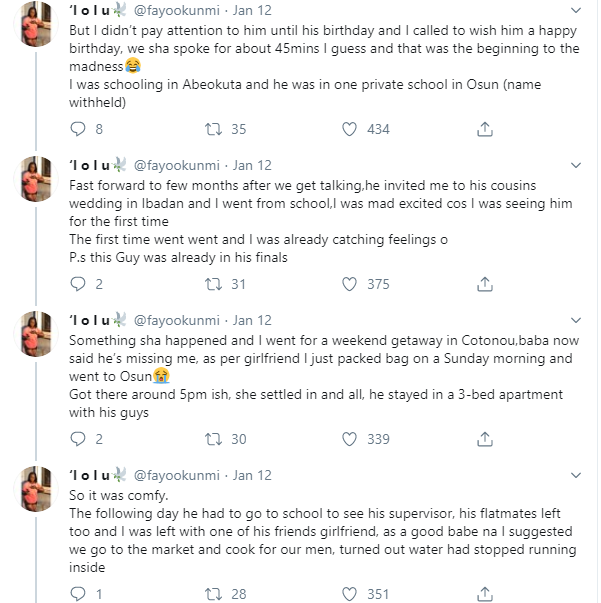Open the Jan 12 timestamp on Ibadan tweet
The width and height of the screenshot is (601, 603).
tap(251, 165)
